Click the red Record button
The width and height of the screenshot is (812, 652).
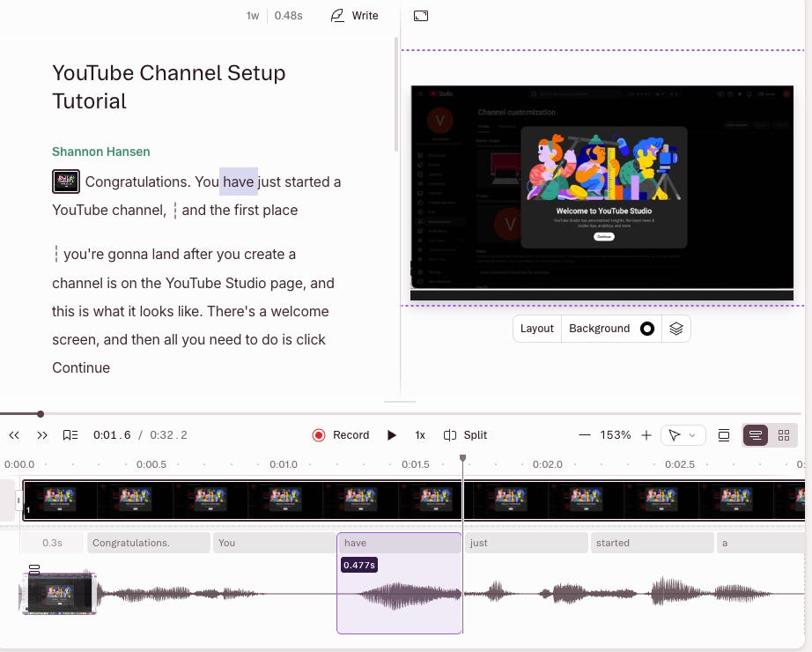[x=341, y=435]
